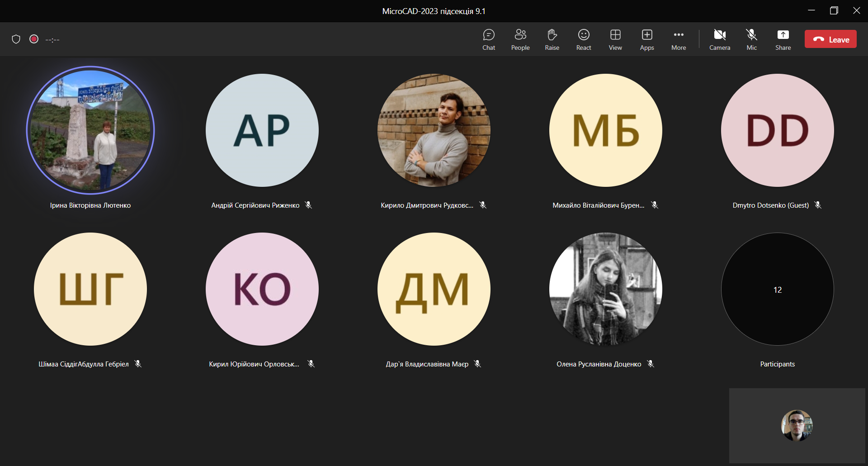The width and height of the screenshot is (868, 466).
Task: Click the shield security icon
Action: tap(16, 39)
